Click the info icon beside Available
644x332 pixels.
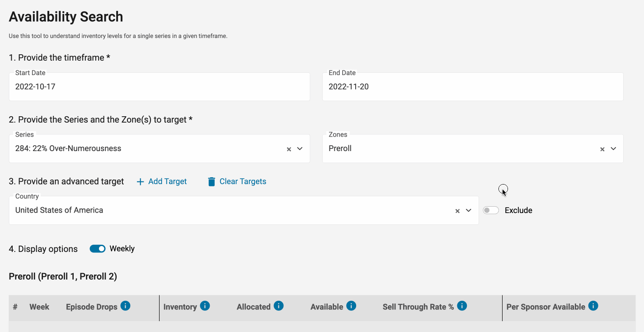[x=351, y=306]
